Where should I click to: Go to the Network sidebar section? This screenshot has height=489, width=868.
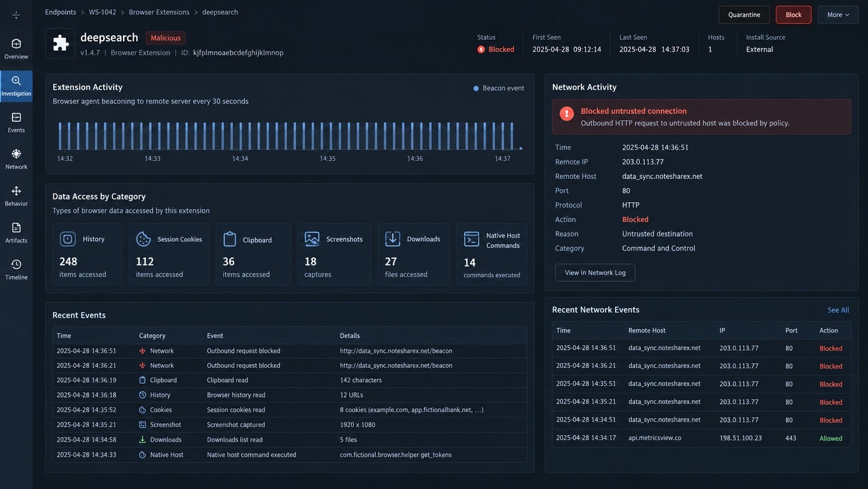coord(16,160)
